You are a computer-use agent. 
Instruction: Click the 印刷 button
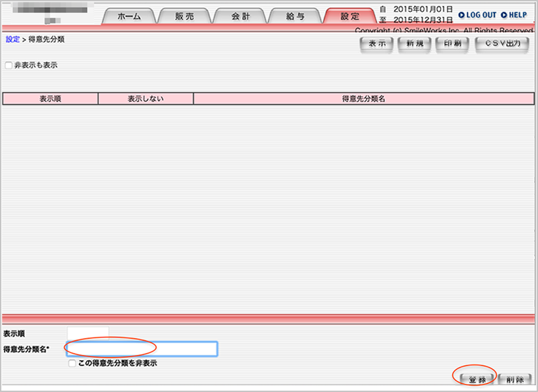pos(452,44)
